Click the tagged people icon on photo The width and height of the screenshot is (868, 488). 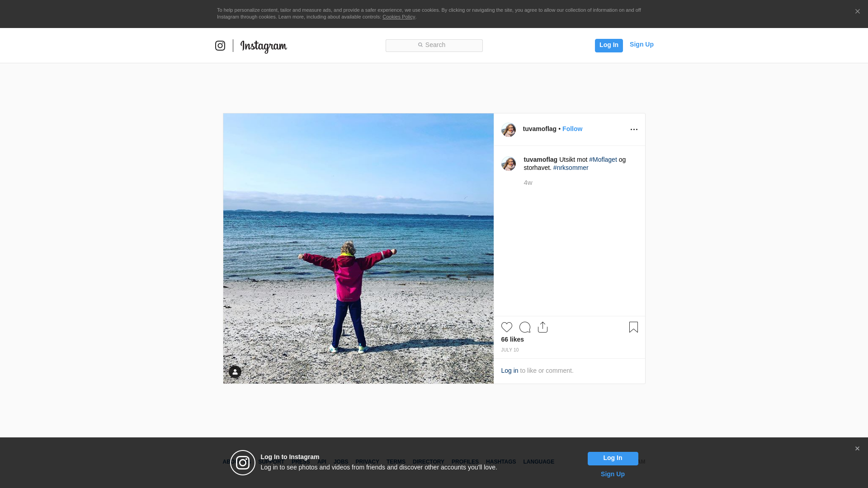235,372
